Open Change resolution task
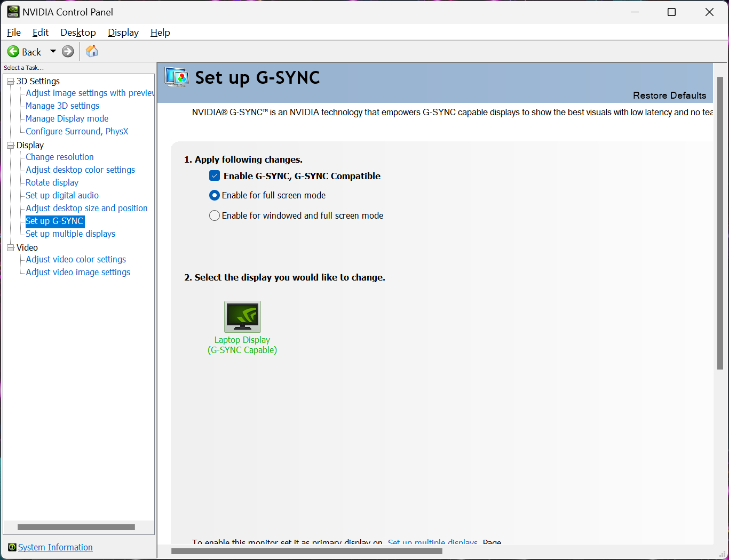Image resolution: width=729 pixels, height=560 pixels. tap(60, 157)
